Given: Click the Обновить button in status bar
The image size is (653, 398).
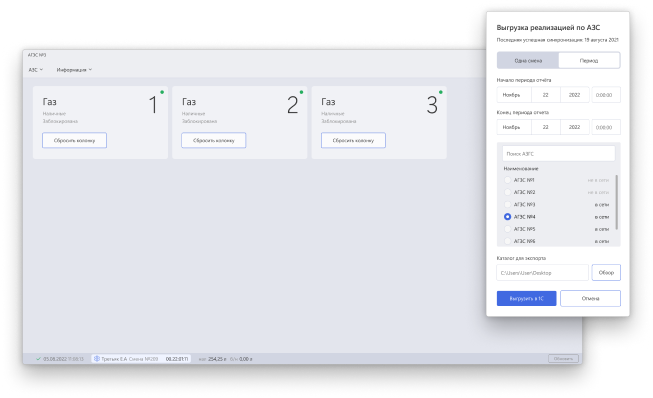Looking at the screenshot, I should click(x=563, y=358).
